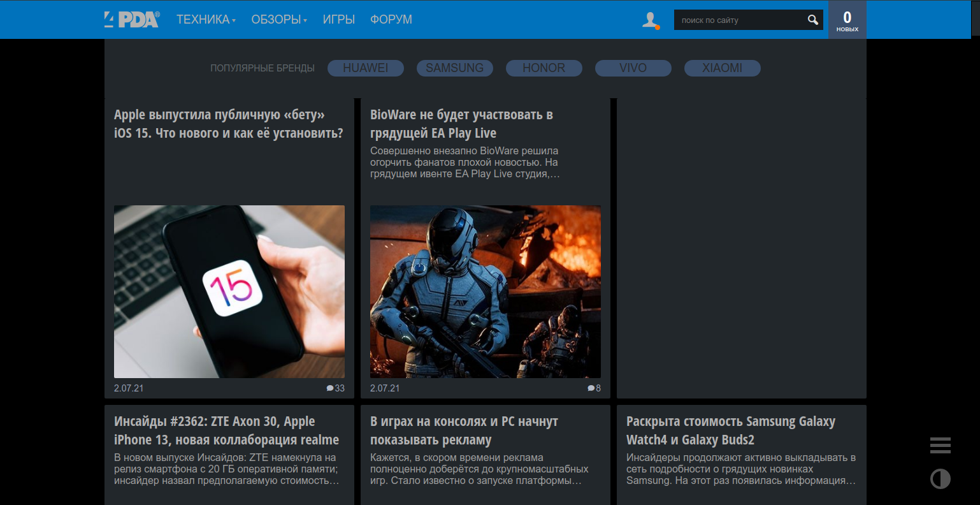This screenshot has height=505, width=980.
Task: Open the Apple iOS 15 public beta article
Action: (229, 124)
